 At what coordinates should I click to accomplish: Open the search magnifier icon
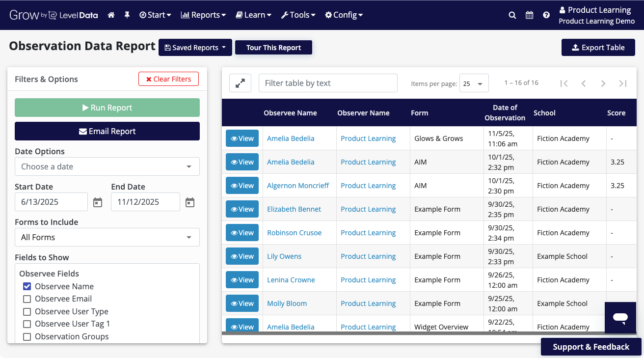click(x=512, y=15)
